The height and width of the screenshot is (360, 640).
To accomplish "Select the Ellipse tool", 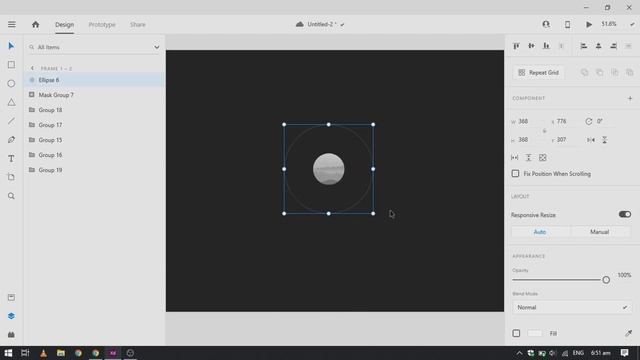I will point(11,83).
